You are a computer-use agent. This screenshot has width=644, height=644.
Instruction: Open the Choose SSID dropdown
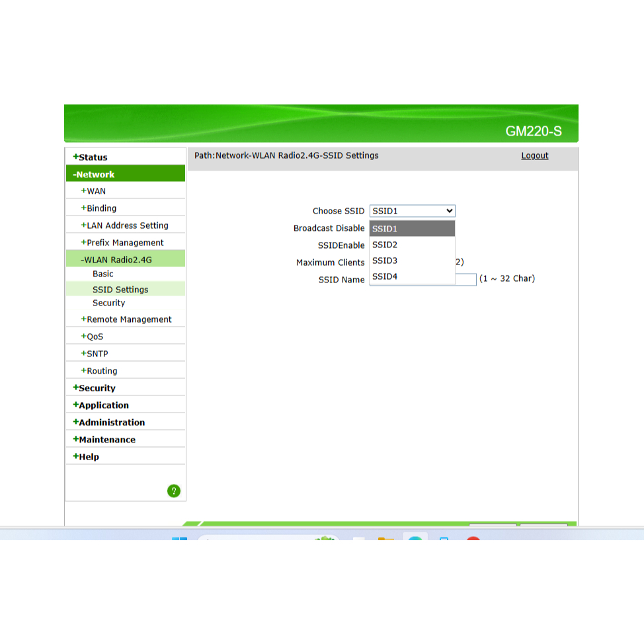[412, 211]
